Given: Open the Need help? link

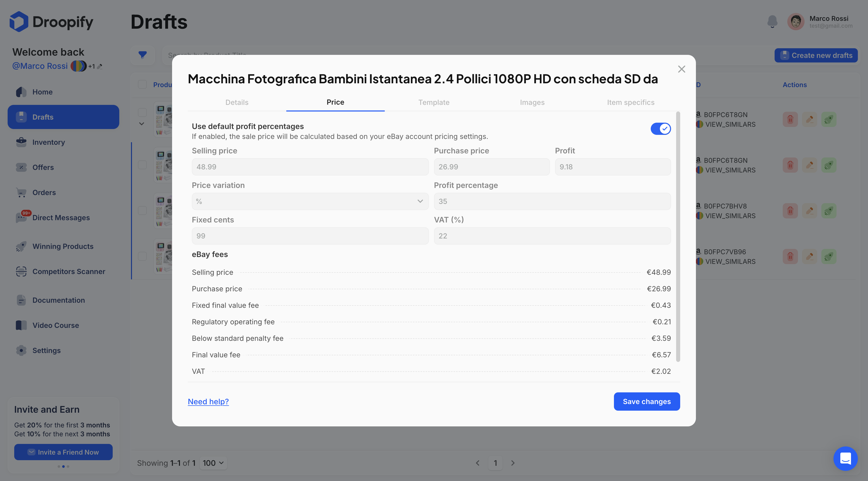Looking at the screenshot, I should tap(208, 402).
